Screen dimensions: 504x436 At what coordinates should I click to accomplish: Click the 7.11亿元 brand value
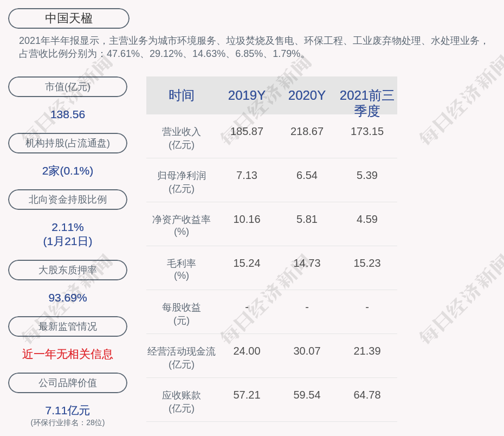click(68, 411)
